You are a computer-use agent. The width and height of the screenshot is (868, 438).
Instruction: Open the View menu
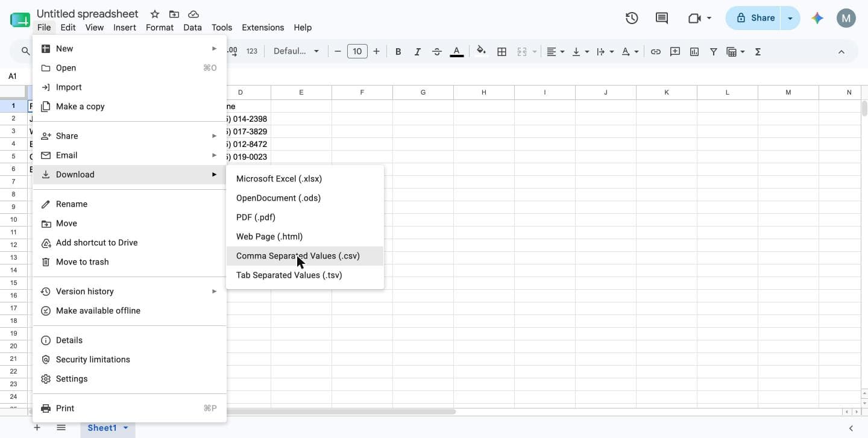pyautogui.click(x=95, y=27)
